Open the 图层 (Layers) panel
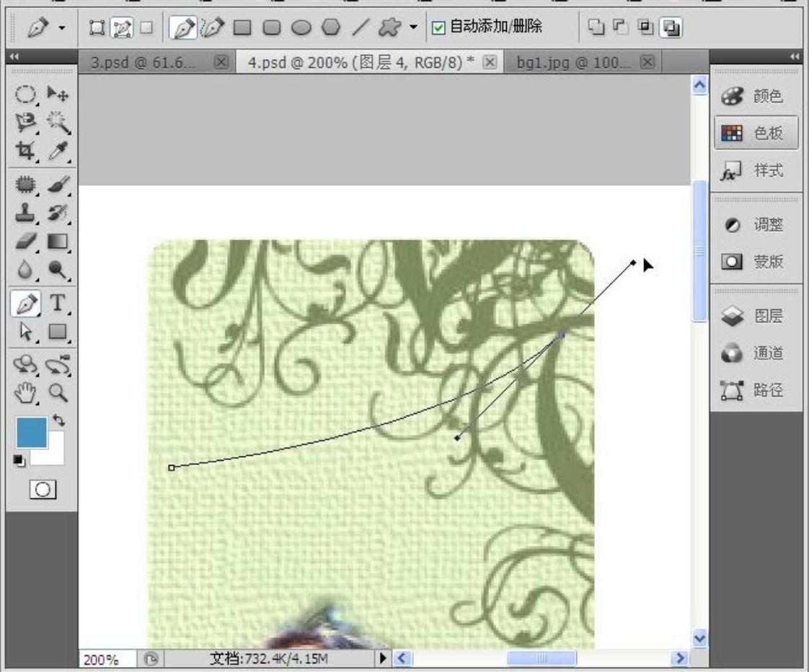Viewport: 809px width, 672px height. 756,316
